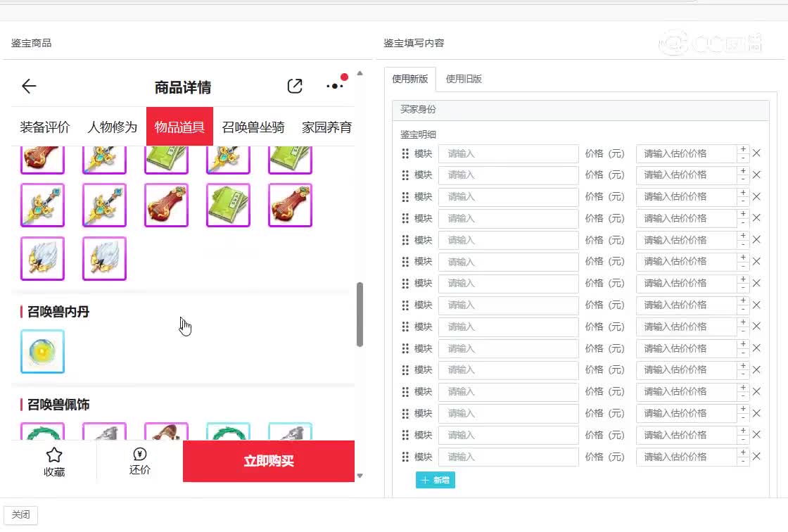Delete the first 模块 row with its X

coord(756,153)
